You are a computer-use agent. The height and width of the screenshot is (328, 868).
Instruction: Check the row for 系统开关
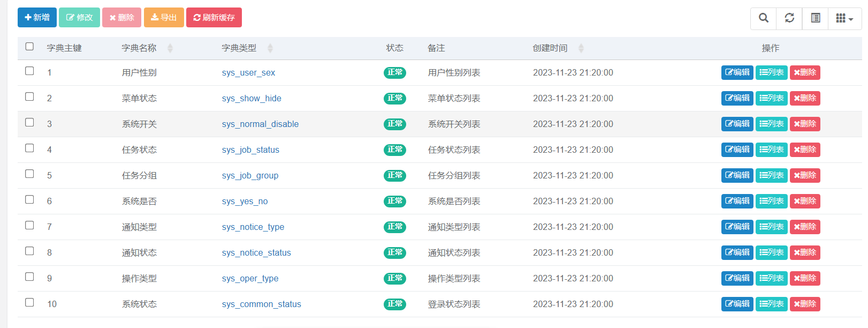point(29,122)
